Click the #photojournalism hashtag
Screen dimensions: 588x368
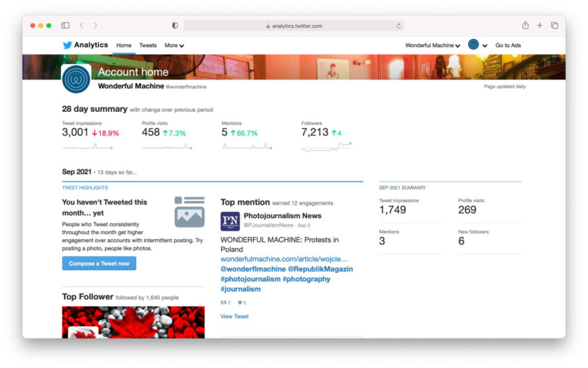251,279
